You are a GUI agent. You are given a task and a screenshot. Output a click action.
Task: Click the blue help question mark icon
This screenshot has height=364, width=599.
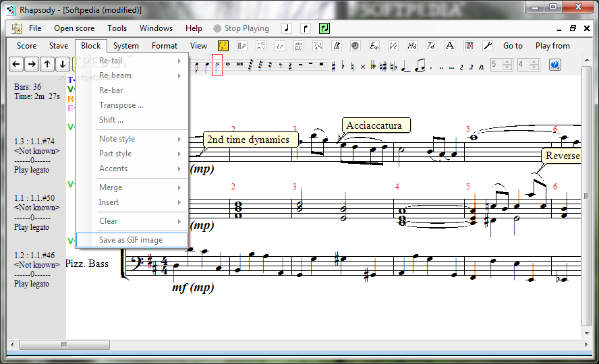pyautogui.click(x=555, y=65)
